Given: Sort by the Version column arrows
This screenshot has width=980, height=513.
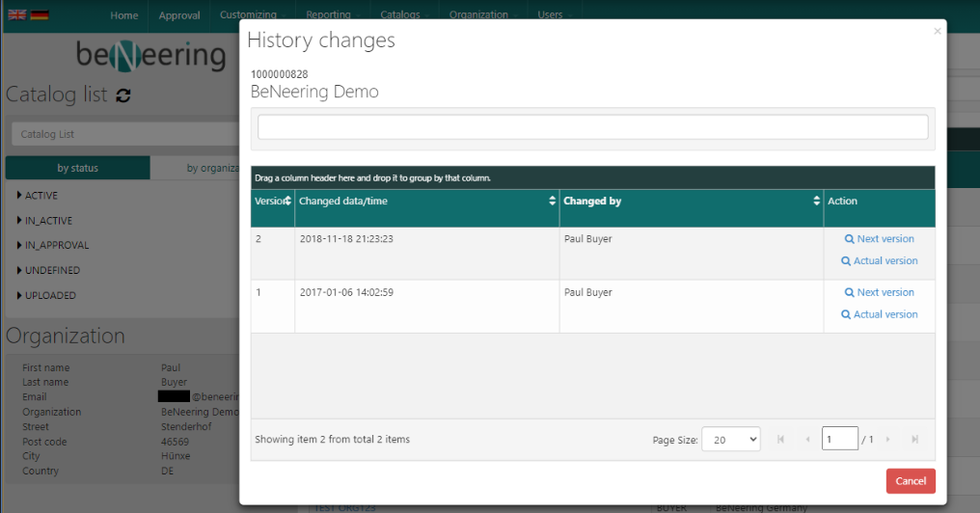Looking at the screenshot, I should pyautogui.click(x=287, y=201).
